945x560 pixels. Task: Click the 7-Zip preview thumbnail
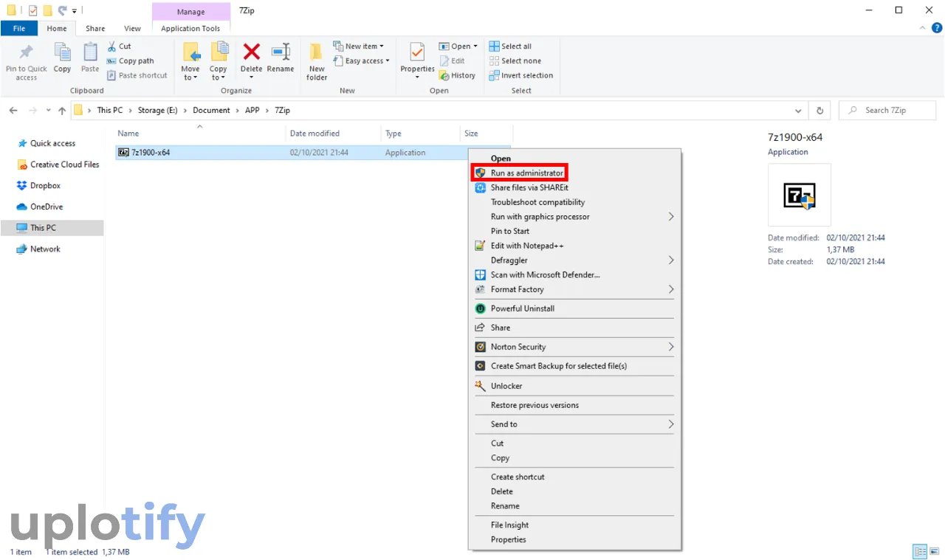[x=800, y=195]
